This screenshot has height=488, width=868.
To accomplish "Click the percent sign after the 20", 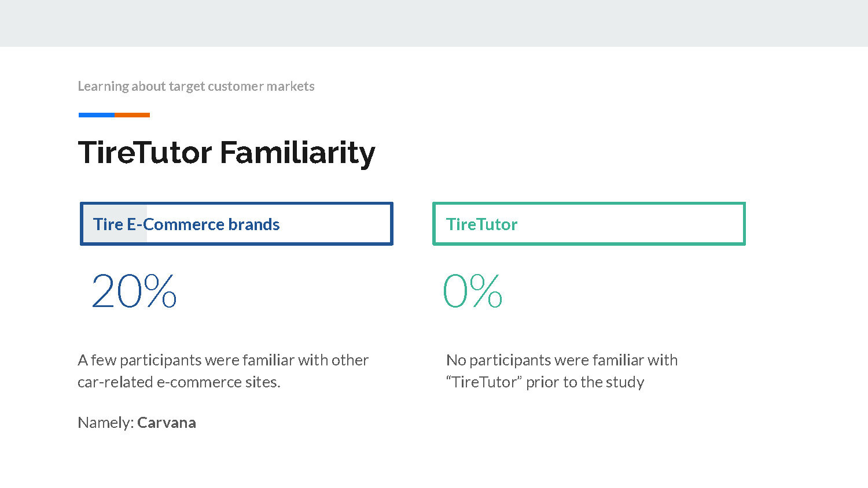I will pyautogui.click(x=160, y=291).
